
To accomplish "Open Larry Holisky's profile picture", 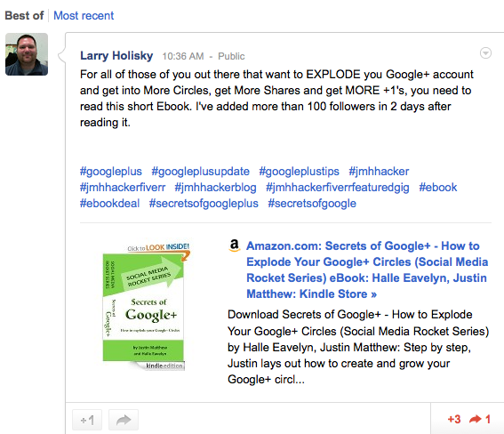I will tap(27, 54).
